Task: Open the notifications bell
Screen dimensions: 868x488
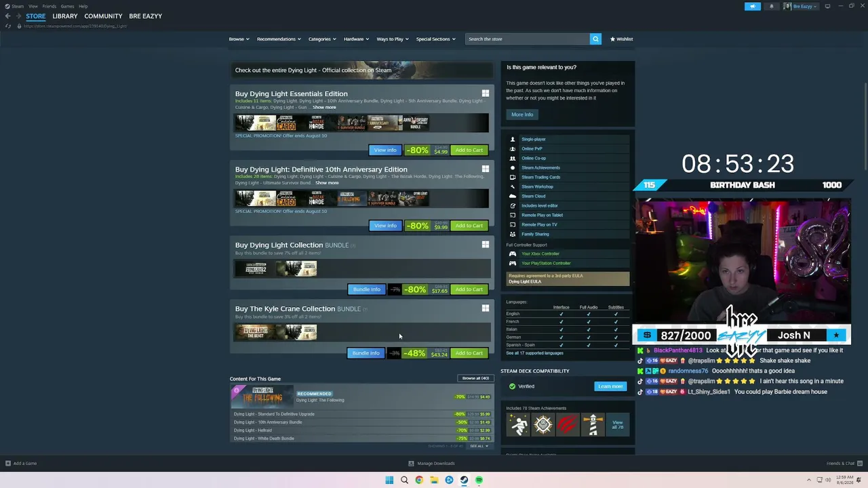Action: point(771,6)
